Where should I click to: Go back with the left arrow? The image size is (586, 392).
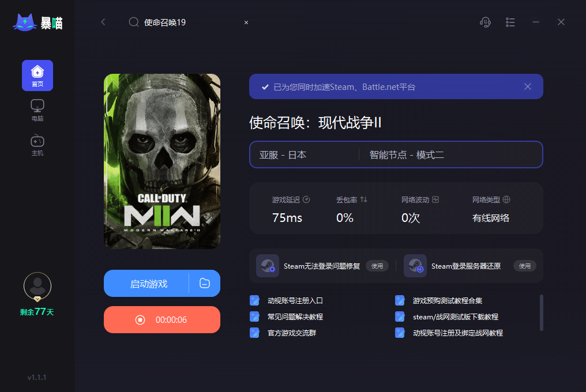coord(103,22)
